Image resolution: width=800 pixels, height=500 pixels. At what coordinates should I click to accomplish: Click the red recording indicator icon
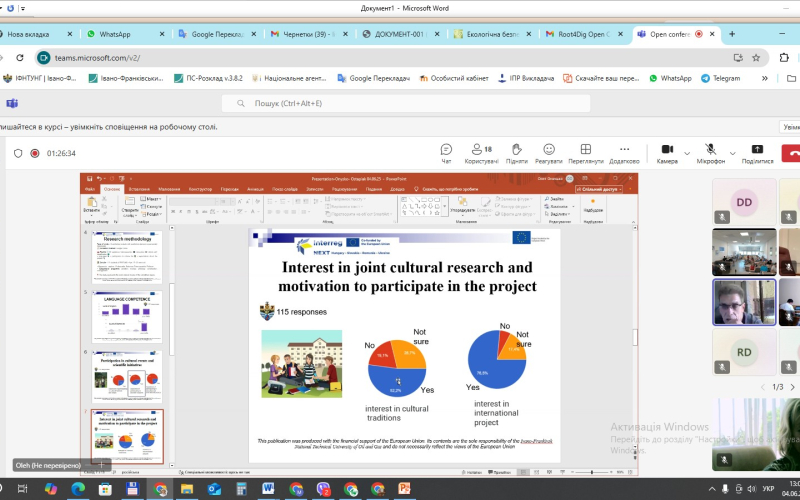[x=35, y=153]
